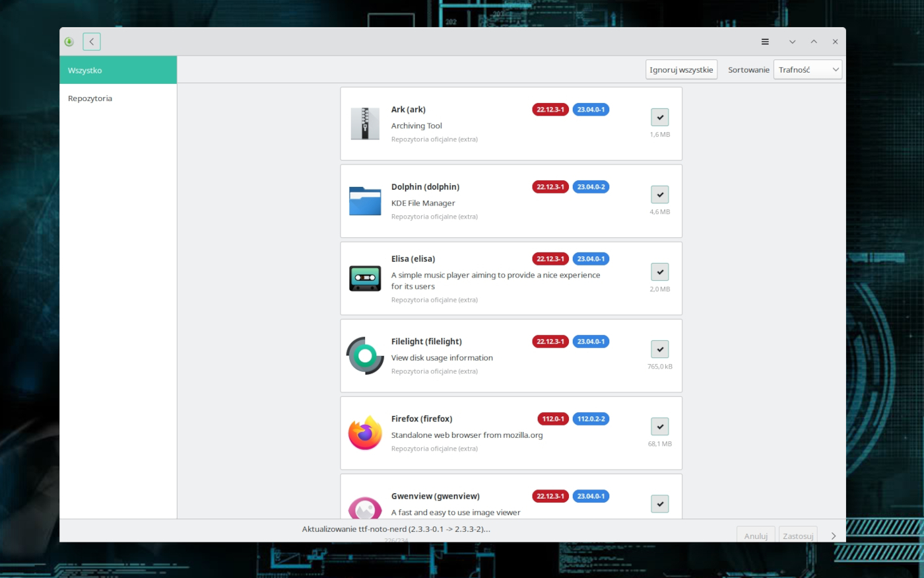This screenshot has width=924, height=578.
Task: Open the hamburger menu in title bar
Action: tap(765, 42)
